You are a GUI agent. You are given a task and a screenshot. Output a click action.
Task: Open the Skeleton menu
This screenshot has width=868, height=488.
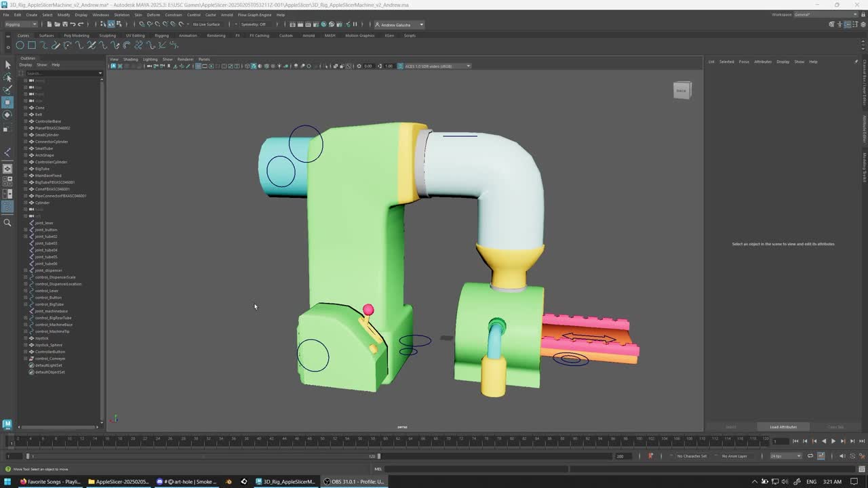click(121, 14)
